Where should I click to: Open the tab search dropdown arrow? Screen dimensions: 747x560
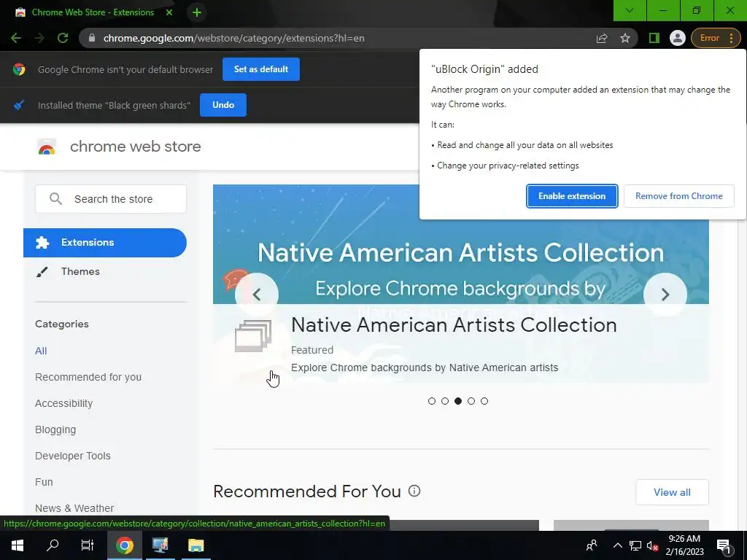pyautogui.click(x=630, y=10)
